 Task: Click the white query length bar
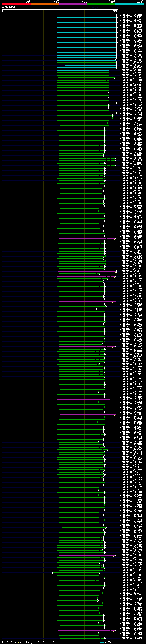(60, 9)
